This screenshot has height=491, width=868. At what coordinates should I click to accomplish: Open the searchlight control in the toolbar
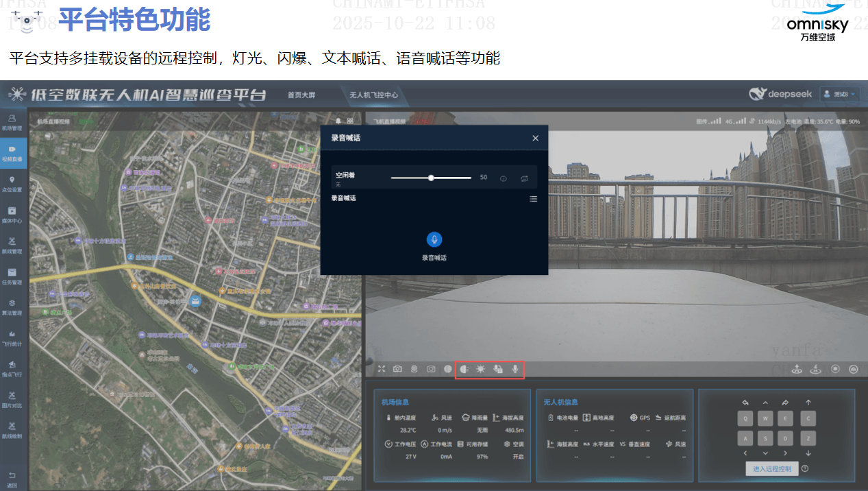[464, 369]
